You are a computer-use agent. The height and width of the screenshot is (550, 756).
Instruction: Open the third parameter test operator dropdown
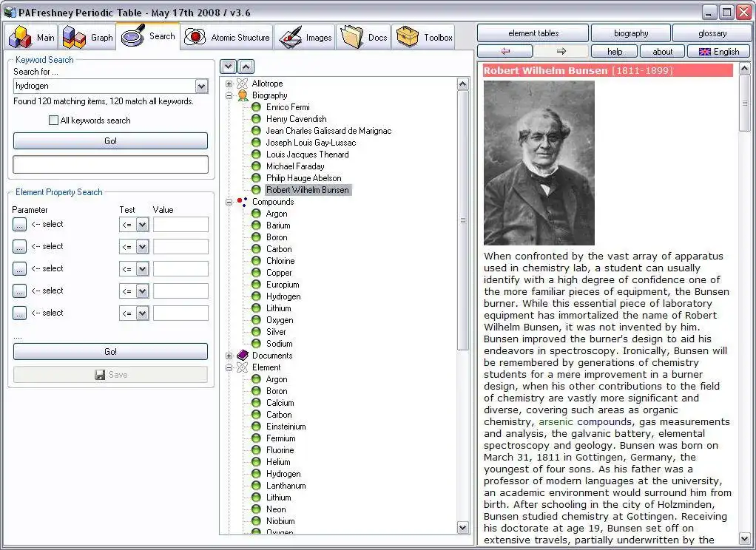tap(142, 268)
